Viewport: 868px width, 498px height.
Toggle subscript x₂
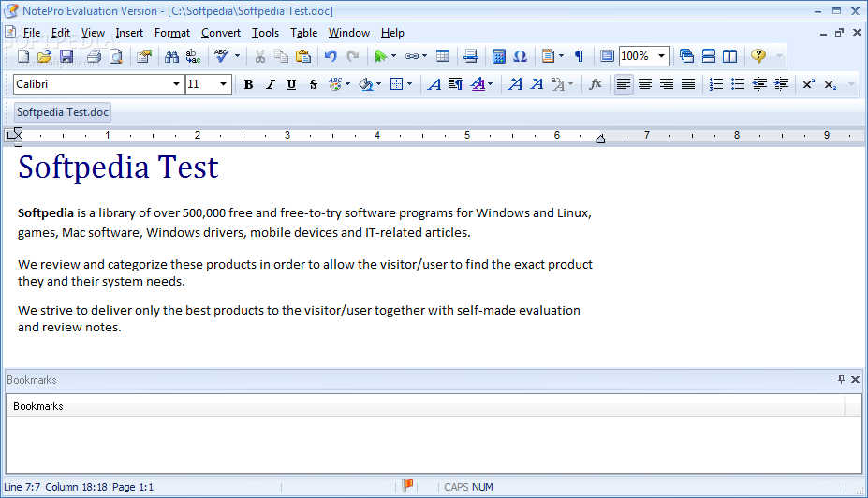click(831, 84)
